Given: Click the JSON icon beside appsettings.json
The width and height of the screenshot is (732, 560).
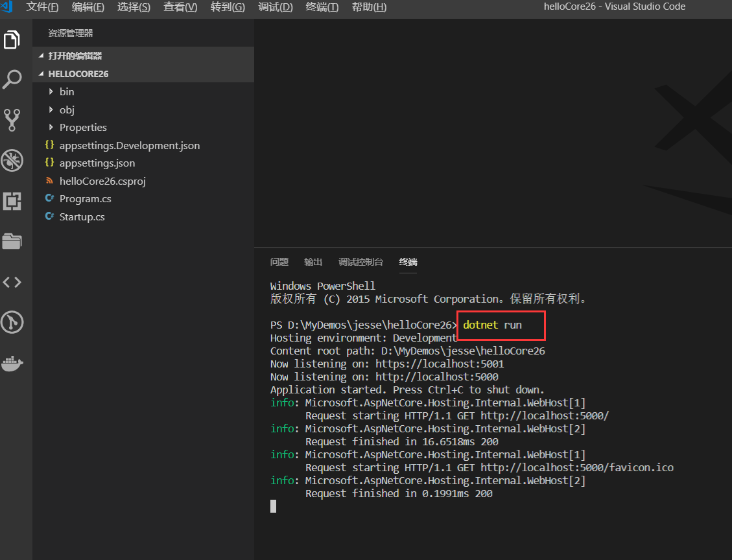Looking at the screenshot, I should (x=49, y=163).
